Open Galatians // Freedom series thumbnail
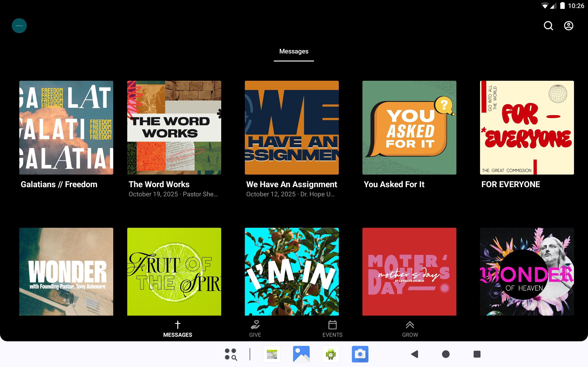Viewport: 588px width, 367px height. click(x=66, y=128)
